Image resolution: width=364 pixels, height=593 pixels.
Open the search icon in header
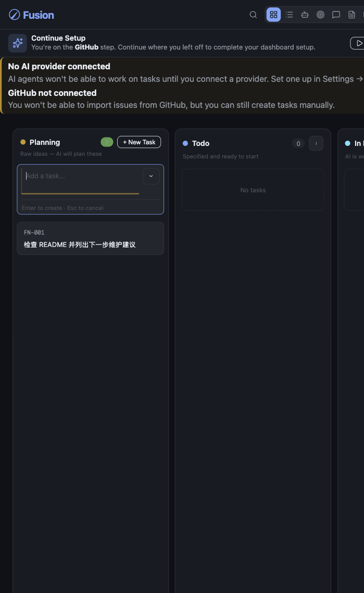coord(253,15)
